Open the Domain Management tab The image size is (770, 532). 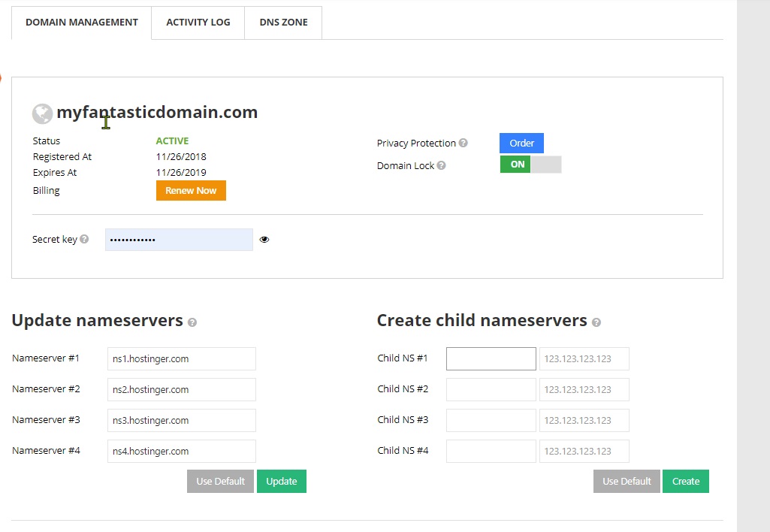point(82,23)
